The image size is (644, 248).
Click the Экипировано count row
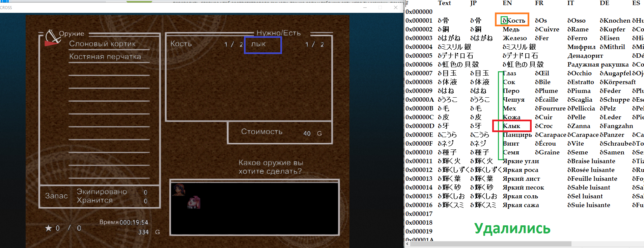click(112, 192)
